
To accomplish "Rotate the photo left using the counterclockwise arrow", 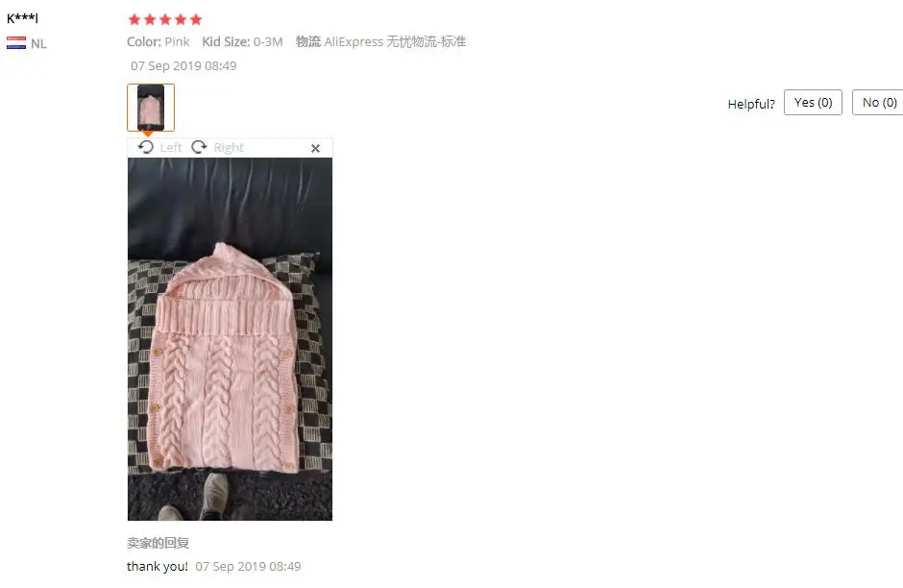I will point(146,147).
